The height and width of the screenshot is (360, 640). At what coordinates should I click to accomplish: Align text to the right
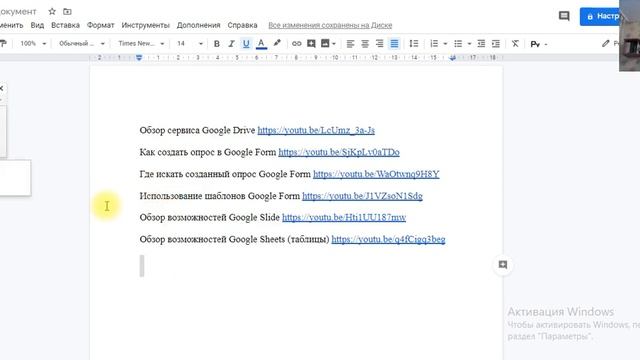tap(380, 44)
